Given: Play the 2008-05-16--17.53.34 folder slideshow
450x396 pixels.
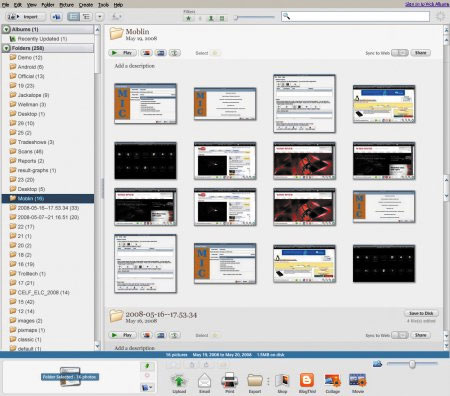Looking at the screenshot, I should 123,335.
